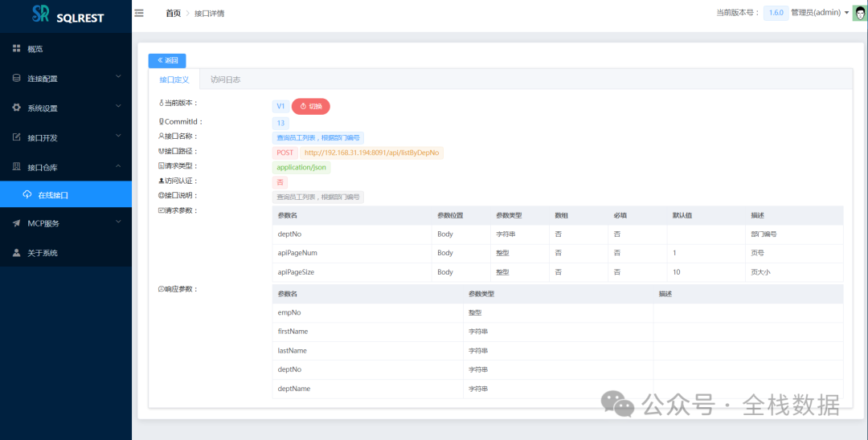Click the 系统设置 gear icon
The image size is (868, 440).
pyautogui.click(x=16, y=108)
